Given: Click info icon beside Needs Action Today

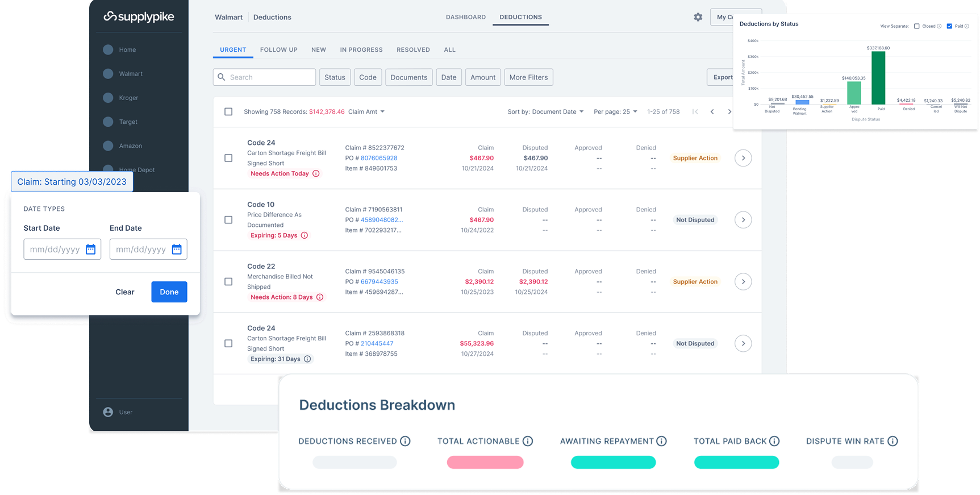Looking at the screenshot, I should pos(316,174).
